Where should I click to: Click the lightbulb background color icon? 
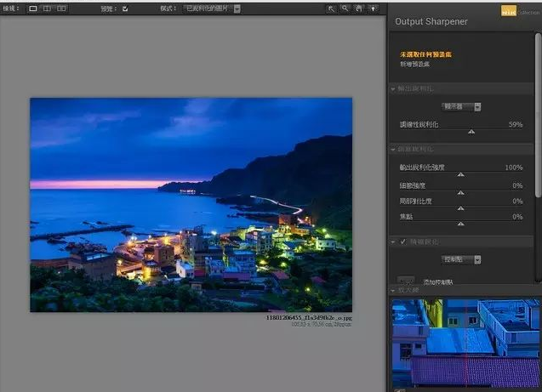(x=374, y=9)
